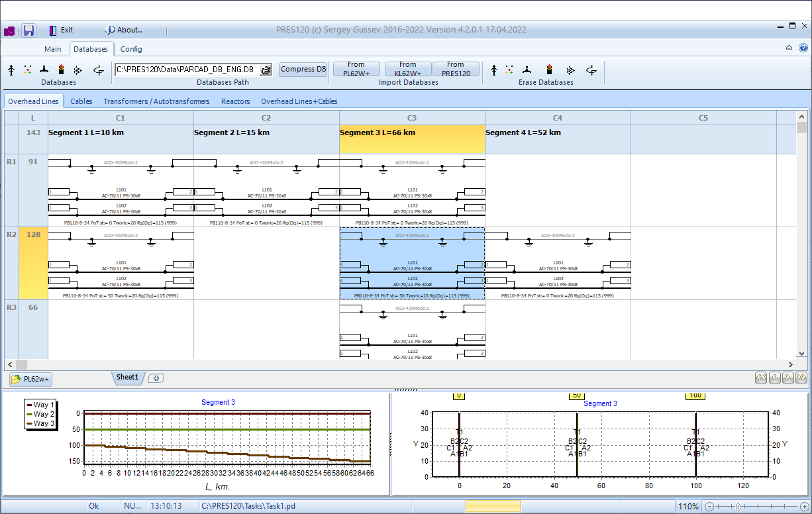Click the red cylinder icon in Databases group
This screenshot has height=514, width=812.
point(61,70)
